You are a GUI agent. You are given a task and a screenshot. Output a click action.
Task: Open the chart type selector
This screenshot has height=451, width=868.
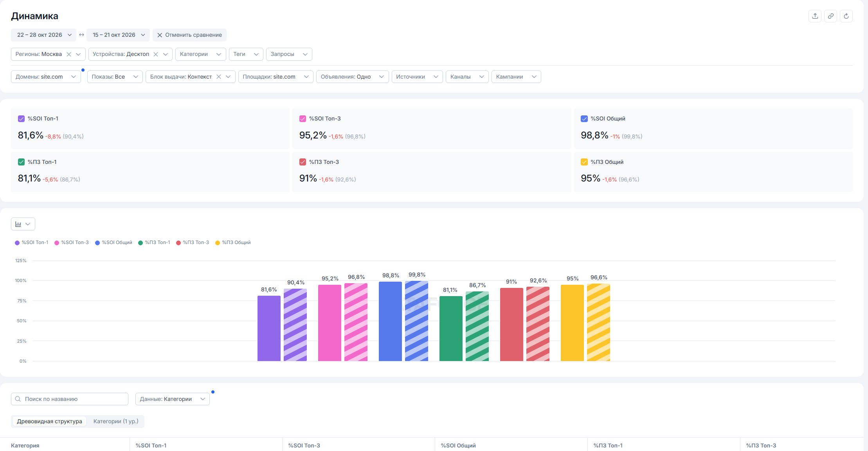[23, 224]
